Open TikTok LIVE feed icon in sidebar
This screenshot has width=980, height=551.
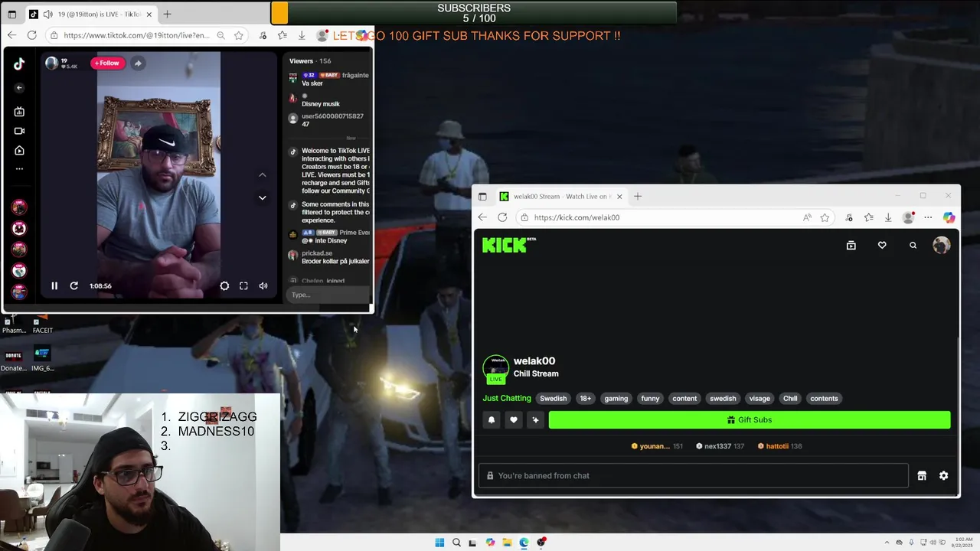pyautogui.click(x=19, y=112)
